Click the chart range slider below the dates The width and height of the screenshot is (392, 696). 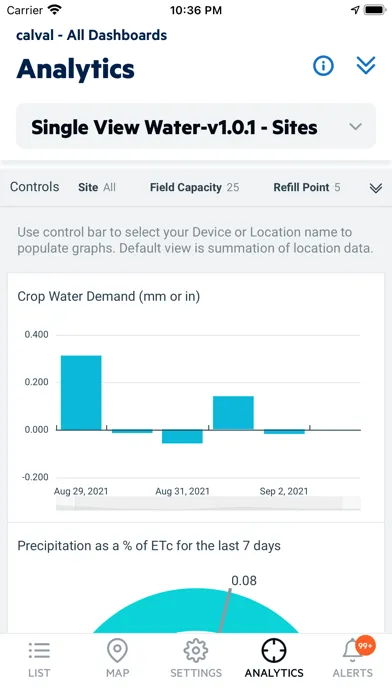pyautogui.click(x=208, y=503)
